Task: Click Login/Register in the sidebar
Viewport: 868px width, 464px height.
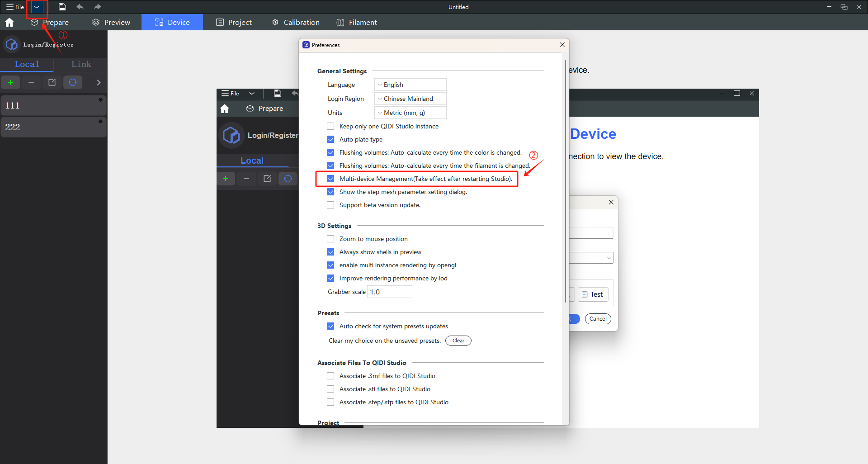Action: 48,44
